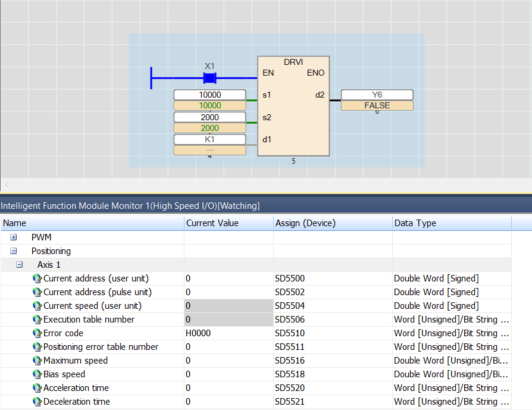Click the Positioning tree label
This screenshot has height=410, width=532.
[51, 251]
